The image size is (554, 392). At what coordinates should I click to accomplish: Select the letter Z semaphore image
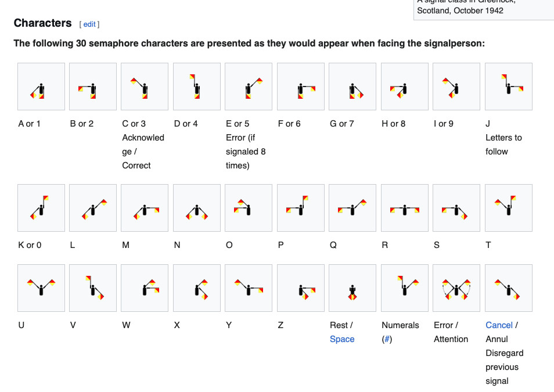[x=300, y=288]
